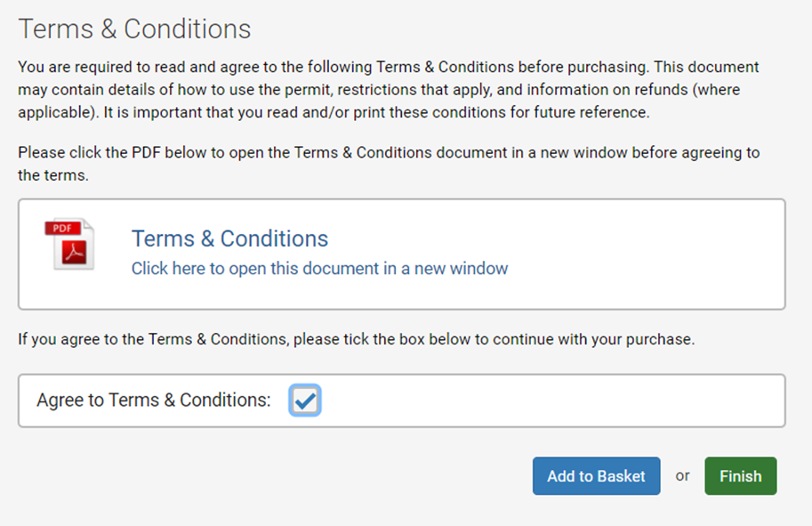The width and height of the screenshot is (812, 526).
Task: Click the blue checkmark in the agreement box
Action: click(x=305, y=401)
